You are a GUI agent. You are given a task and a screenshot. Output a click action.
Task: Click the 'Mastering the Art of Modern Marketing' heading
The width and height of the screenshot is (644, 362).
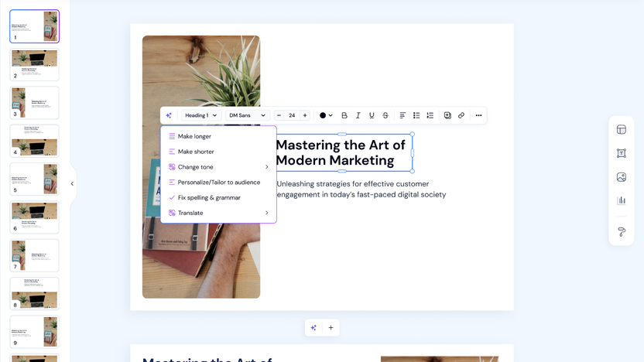[x=341, y=152]
